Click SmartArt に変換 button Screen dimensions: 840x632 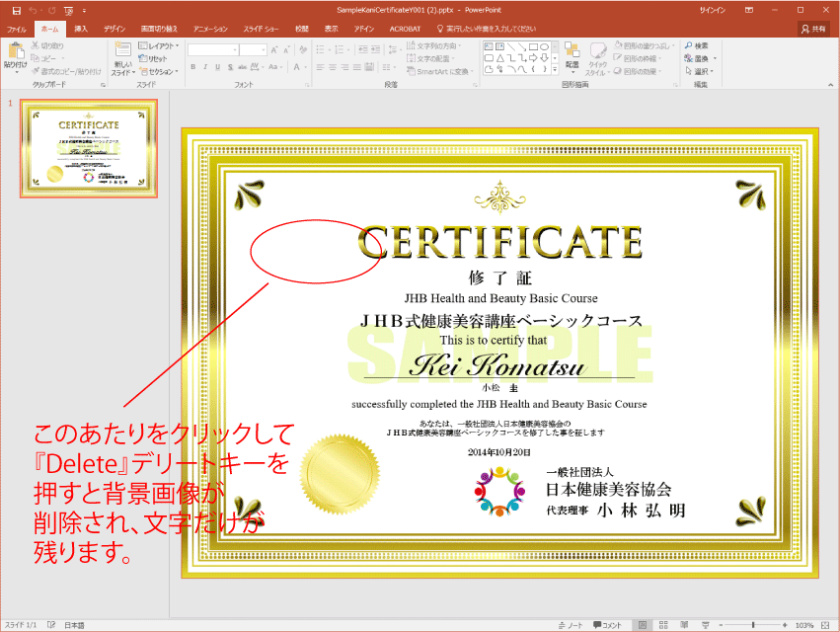(x=440, y=71)
